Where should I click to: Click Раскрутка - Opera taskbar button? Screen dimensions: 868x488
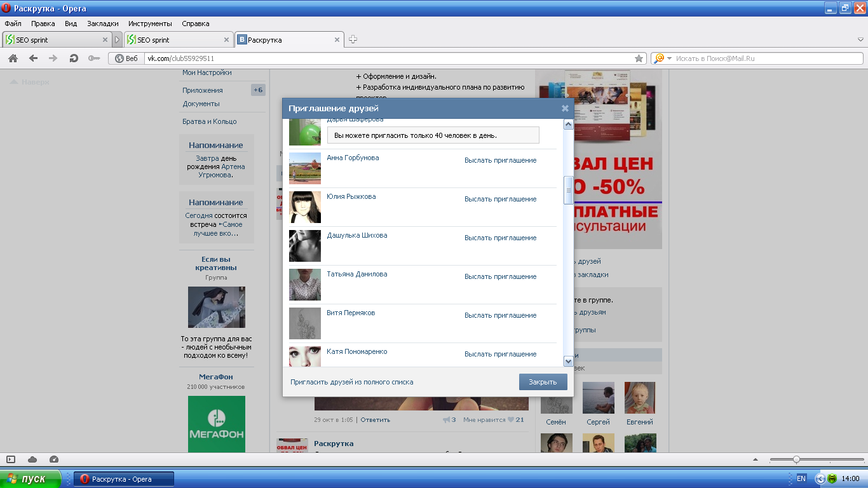coord(123,478)
